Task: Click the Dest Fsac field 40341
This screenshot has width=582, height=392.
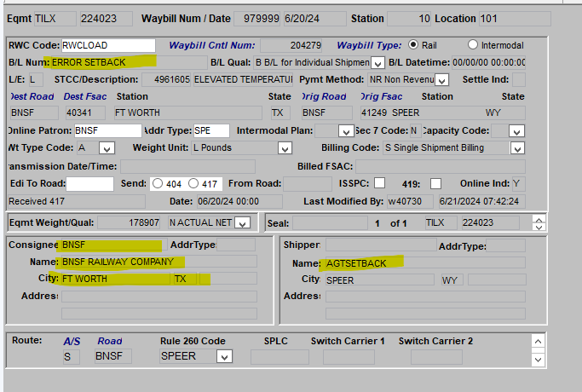Action: point(85,112)
